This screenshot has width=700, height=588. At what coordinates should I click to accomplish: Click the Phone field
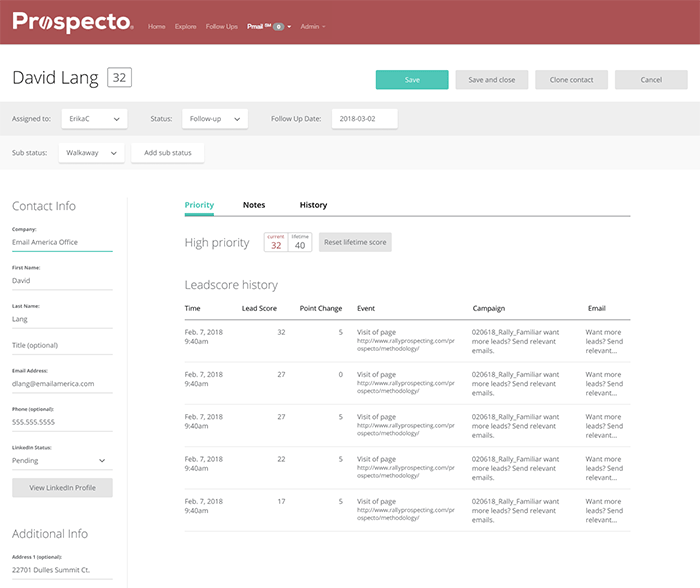coord(62,422)
